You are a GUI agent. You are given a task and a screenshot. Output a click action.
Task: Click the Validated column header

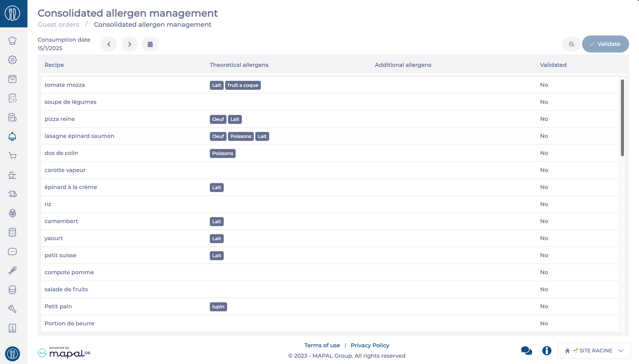click(x=553, y=65)
